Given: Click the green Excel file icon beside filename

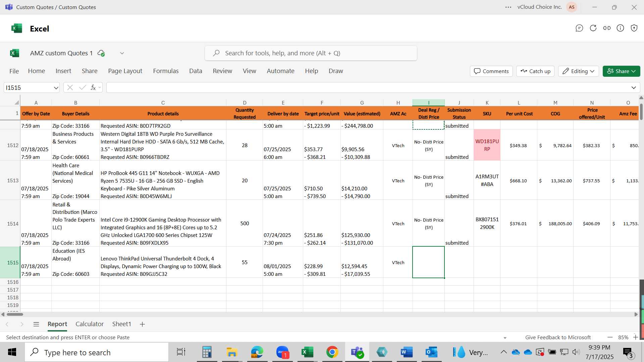Looking at the screenshot, I should click(x=14, y=53).
